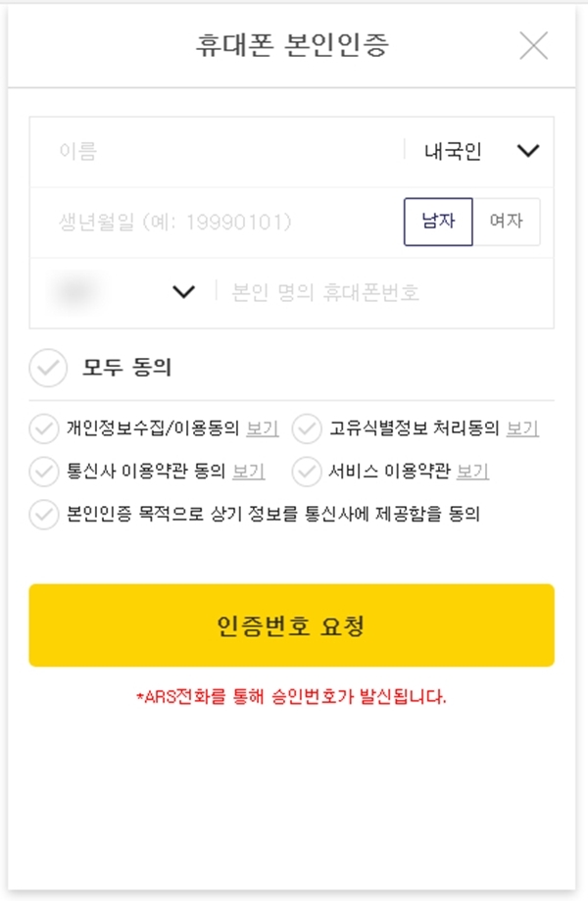
Task: Check 개인정보수집/이용동의 checkbox
Action: click(44, 428)
